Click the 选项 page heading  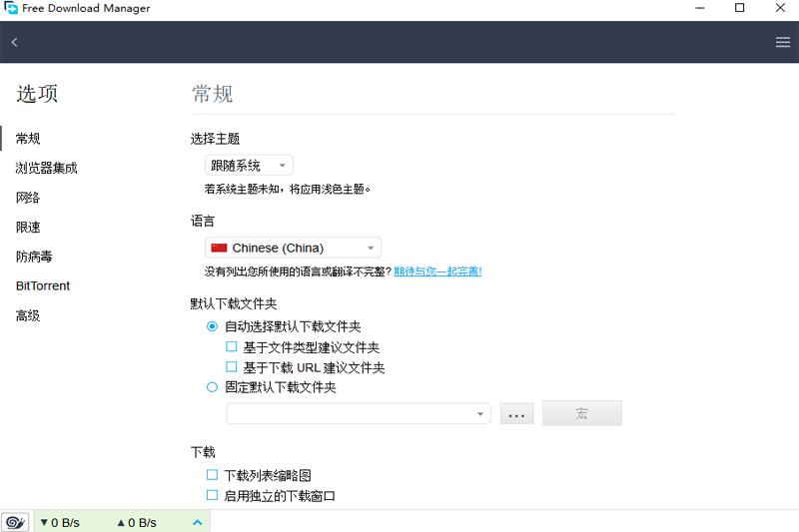pos(37,94)
